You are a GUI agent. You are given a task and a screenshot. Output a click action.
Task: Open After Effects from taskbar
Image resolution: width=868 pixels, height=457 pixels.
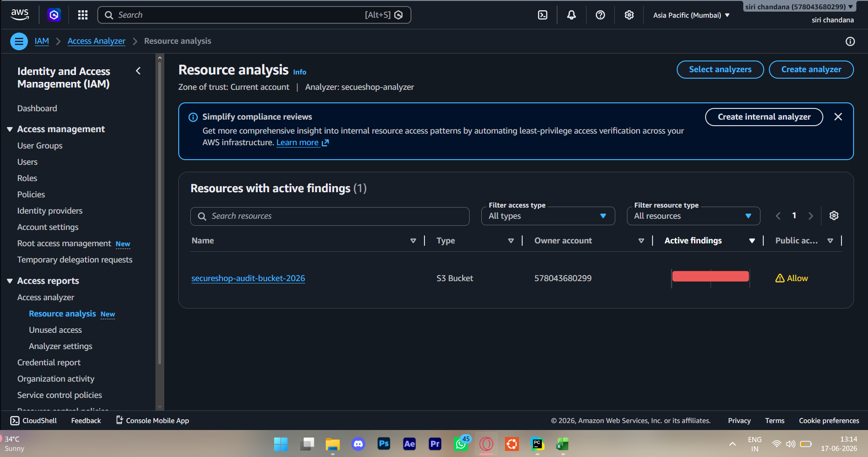point(409,444)
